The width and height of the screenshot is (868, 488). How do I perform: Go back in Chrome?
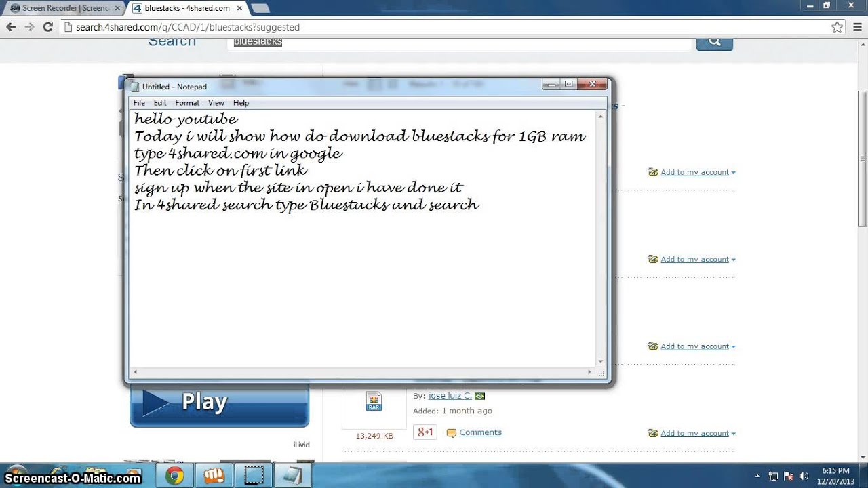(11, 27)
